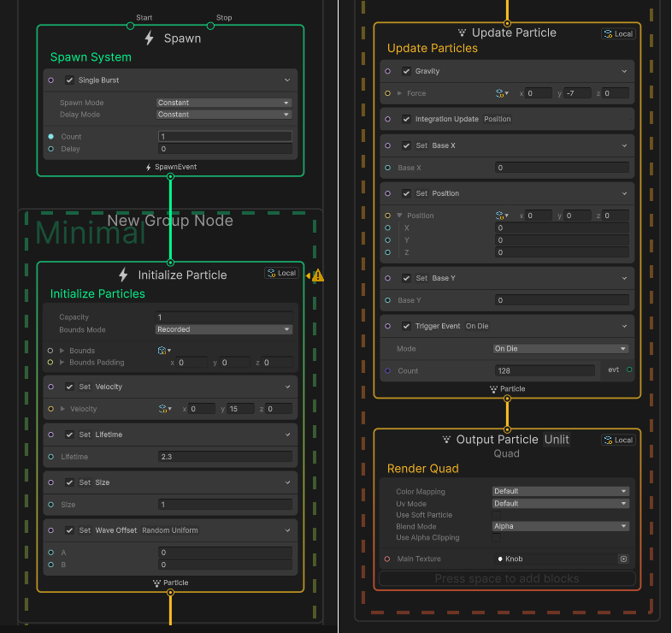
Task: Click the Count input port in Spawn
Action: coord(51,136)
